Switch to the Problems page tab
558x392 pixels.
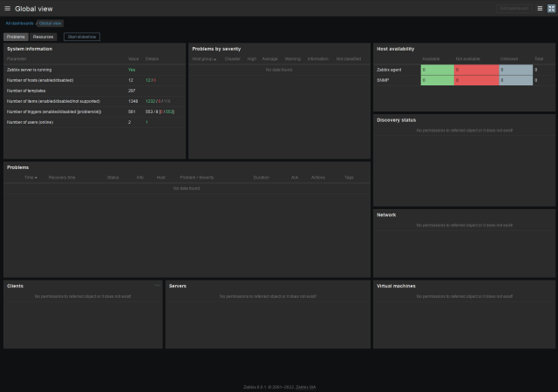click(16, 37)
